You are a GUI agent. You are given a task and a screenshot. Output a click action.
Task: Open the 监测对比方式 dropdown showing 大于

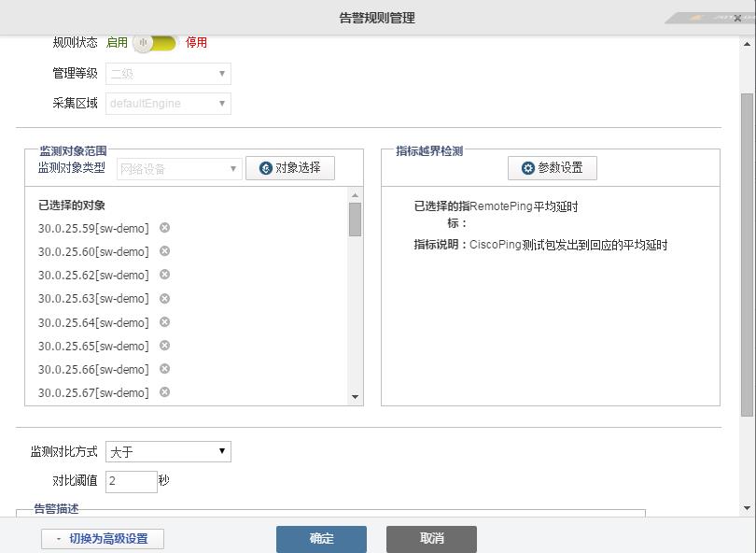point(168,452)
